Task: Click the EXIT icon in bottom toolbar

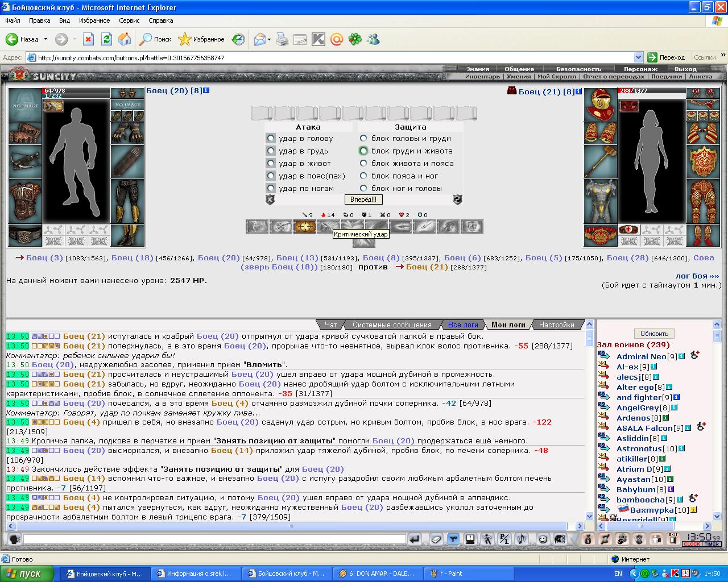Action: click(673, 539)
